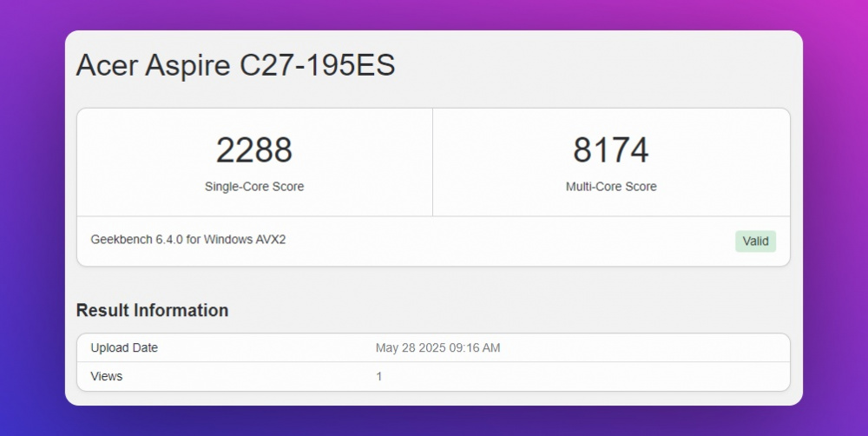Click the Result Information heading
Screen dimensions: 868x436
click(x=152, y=310)
